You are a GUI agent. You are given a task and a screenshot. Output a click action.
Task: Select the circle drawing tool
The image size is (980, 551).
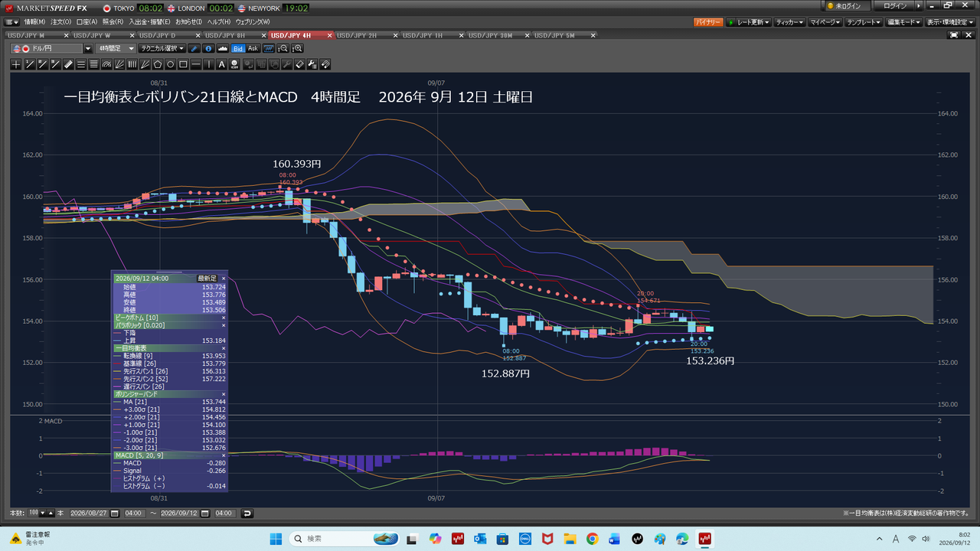(171, 64)
